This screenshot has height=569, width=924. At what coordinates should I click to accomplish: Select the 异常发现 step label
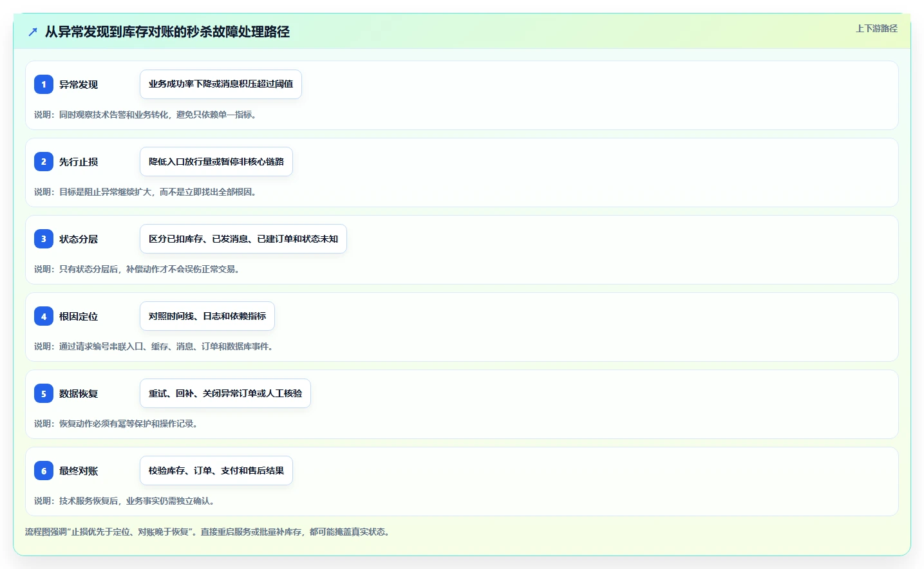79,84
